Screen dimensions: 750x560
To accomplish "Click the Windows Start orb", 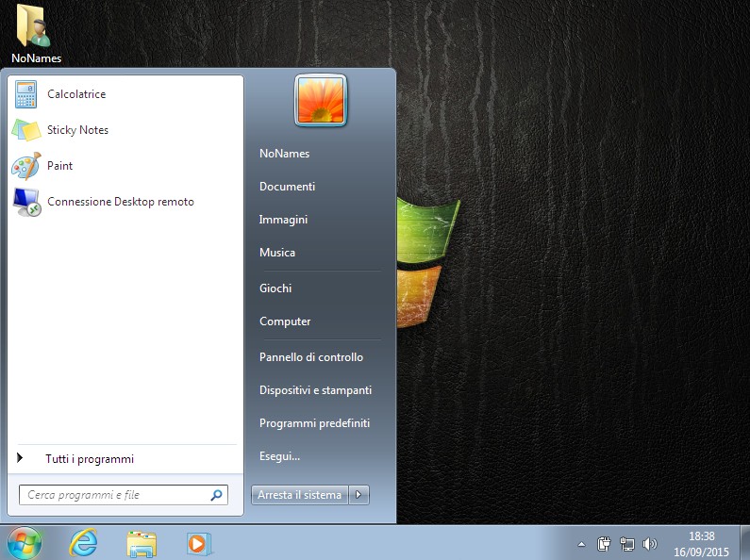I will pyautogui.click(x=24, y=543).
